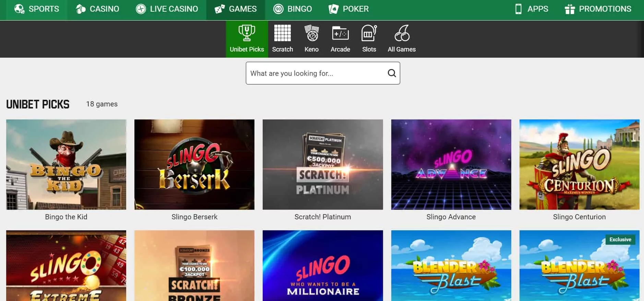Click the Scratch grid icon

pos(283,33)
